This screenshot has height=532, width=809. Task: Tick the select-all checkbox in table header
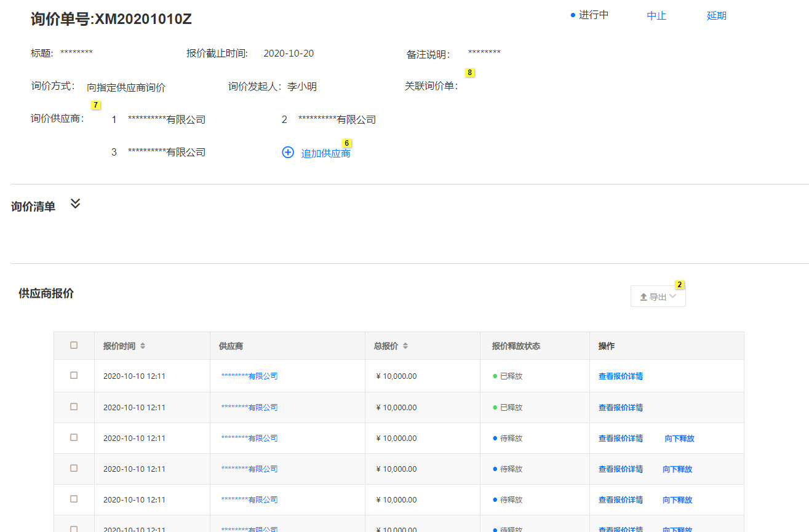(74, 345)
